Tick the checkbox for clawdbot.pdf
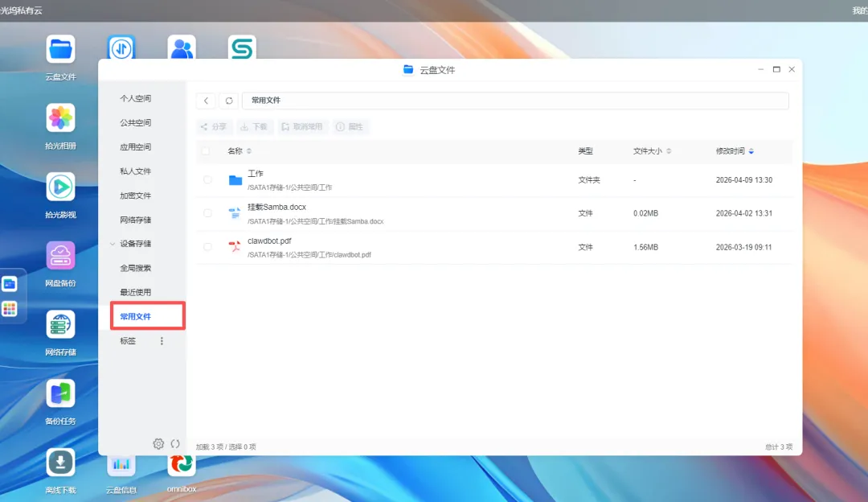Viewport: 868px width, 502px height. click(207, 247)
